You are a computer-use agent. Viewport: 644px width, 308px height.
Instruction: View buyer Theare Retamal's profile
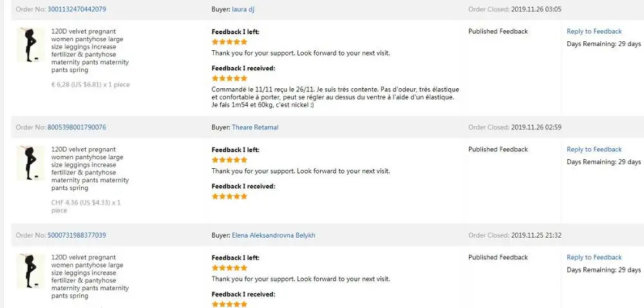(x=255, y=127)
